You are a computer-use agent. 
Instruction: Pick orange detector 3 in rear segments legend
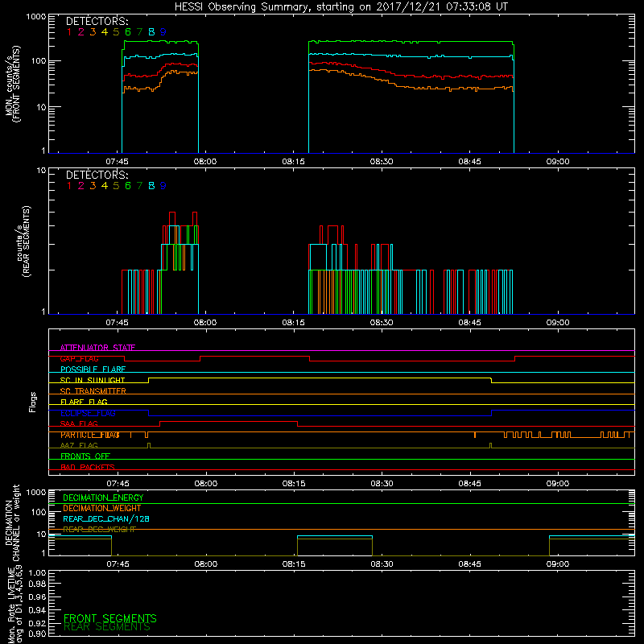[x=93, y=186]
